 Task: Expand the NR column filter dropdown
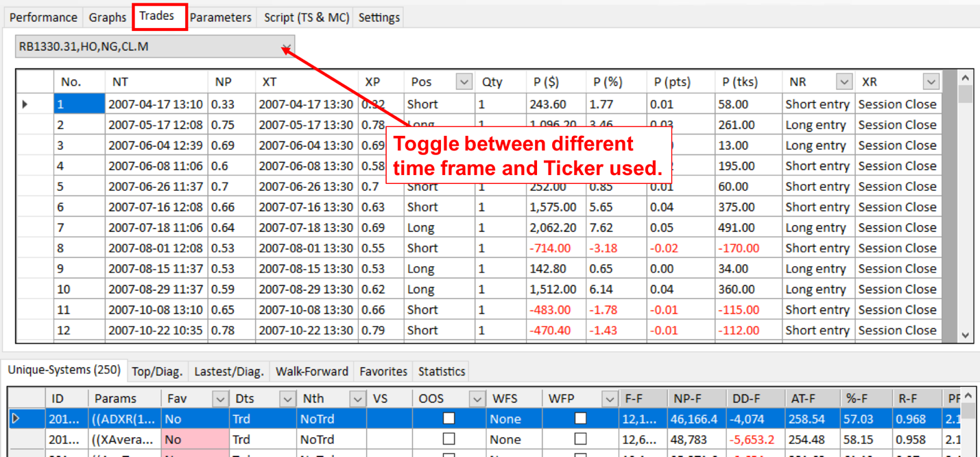(844, 82)
